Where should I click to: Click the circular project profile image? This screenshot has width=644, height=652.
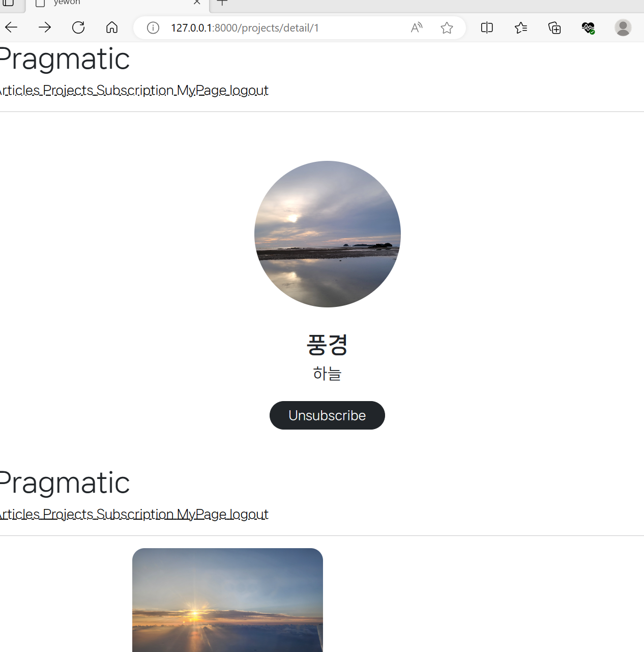328,234
